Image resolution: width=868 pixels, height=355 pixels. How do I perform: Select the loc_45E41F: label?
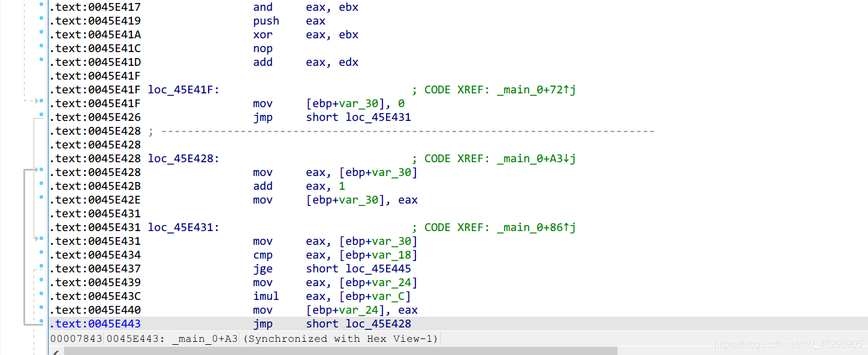tap(184, 90)
